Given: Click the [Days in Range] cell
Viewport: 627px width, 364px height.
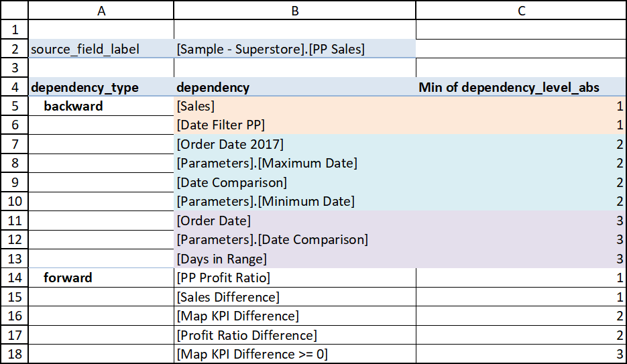Looking at the screenshot, I should [x=294, y=259].
